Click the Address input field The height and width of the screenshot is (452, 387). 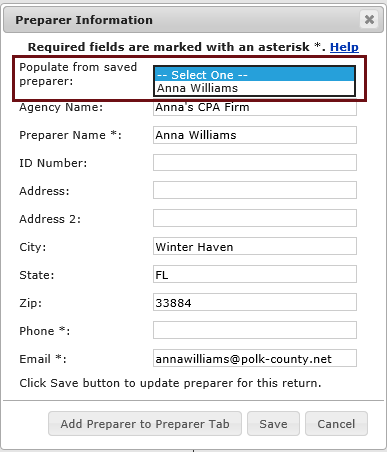pyautogui.click(x=255, y=190)
